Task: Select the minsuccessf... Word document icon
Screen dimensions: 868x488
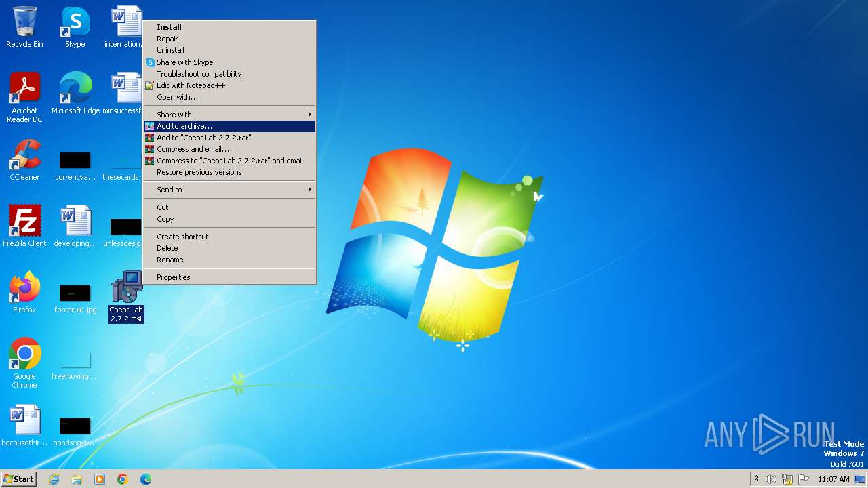Action: pos(123,94)
